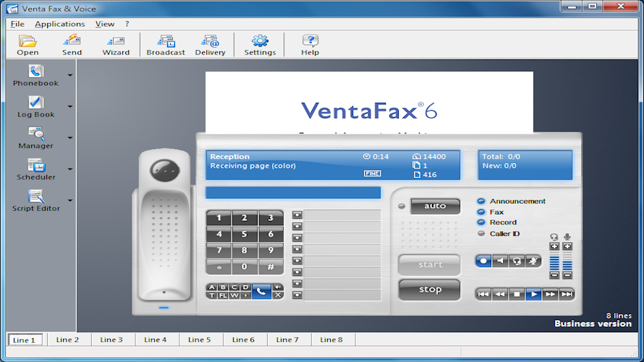Screen dimensions: 644x362
Task: Click the mute microphone button
Action: coord(533,261)
